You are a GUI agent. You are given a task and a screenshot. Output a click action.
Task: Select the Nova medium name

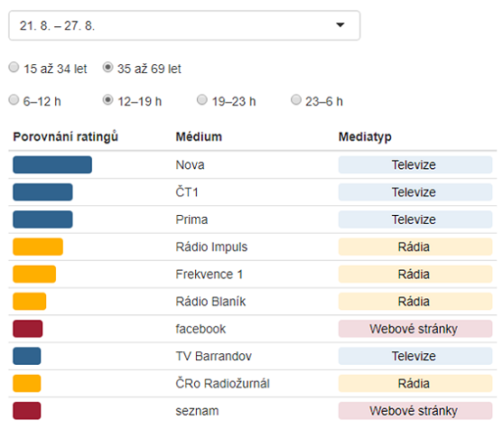coord(190,165)
